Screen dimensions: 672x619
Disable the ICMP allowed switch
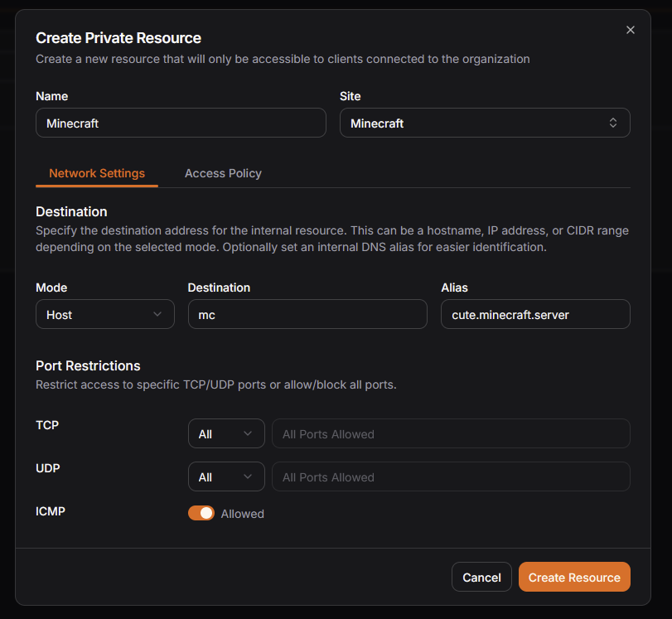click(201, 514)
